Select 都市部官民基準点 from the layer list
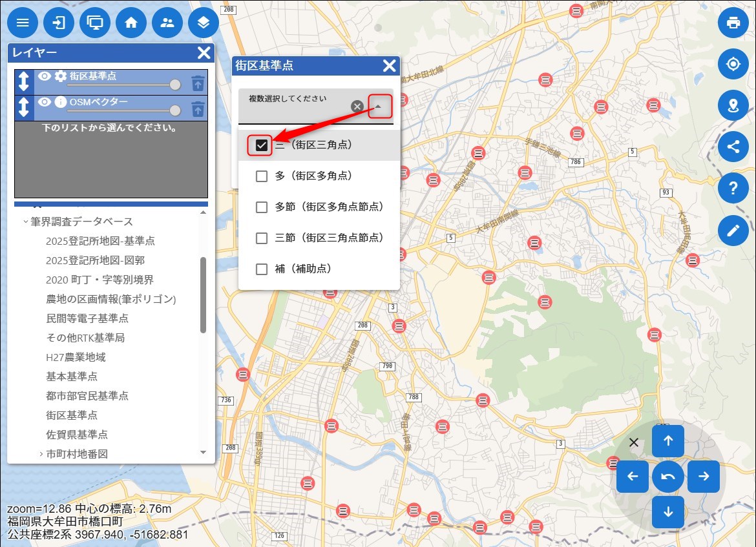Image resolution: width=756 pixels, height=547 pixels. coord(87,396)
